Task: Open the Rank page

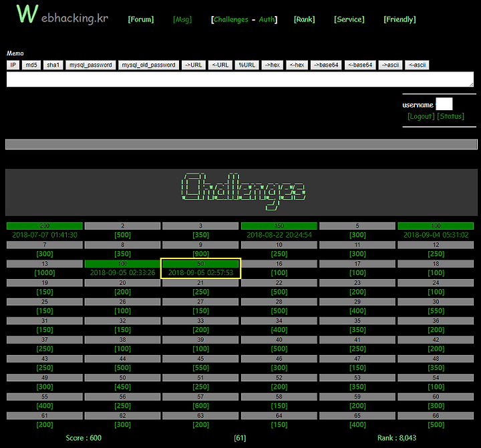Action: [305, 19]
